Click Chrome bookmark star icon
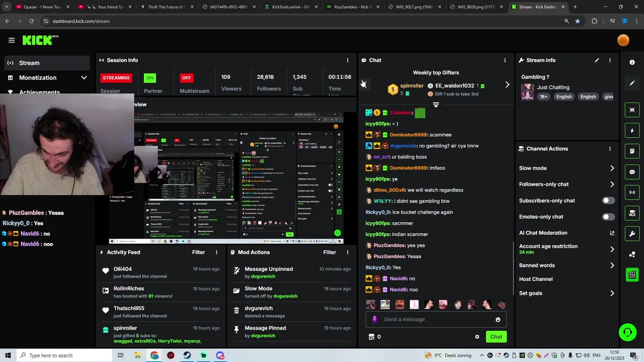This screenshot has width=644, height=362. pos(577,21)
